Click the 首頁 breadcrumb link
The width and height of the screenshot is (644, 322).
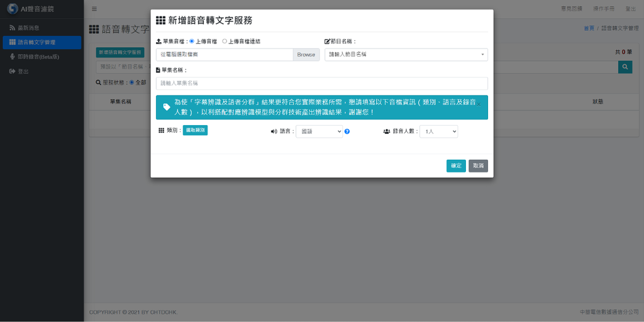click(589, 28)
